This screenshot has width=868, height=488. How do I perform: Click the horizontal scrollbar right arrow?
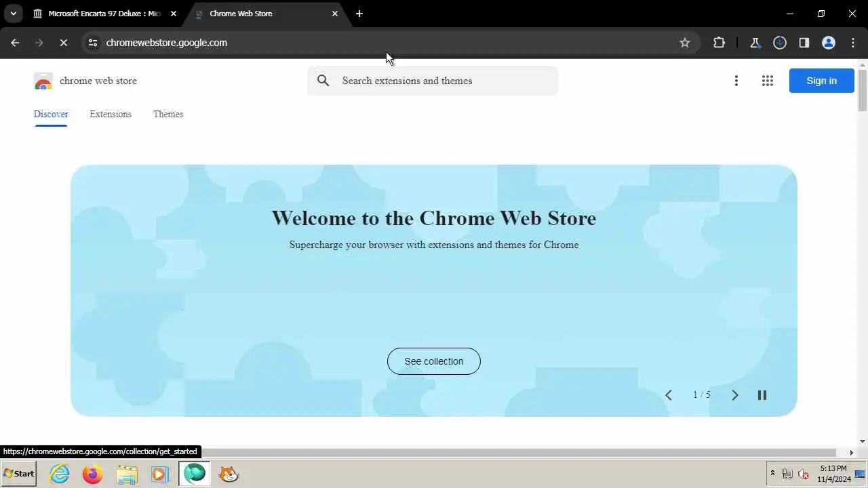click(851, 452)
